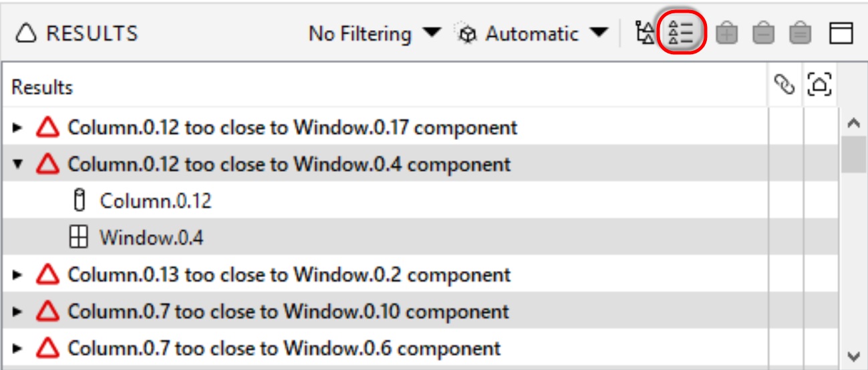Click the scrollbar up arrow
This screenshot has width=868, height=370.
(853, 123)
